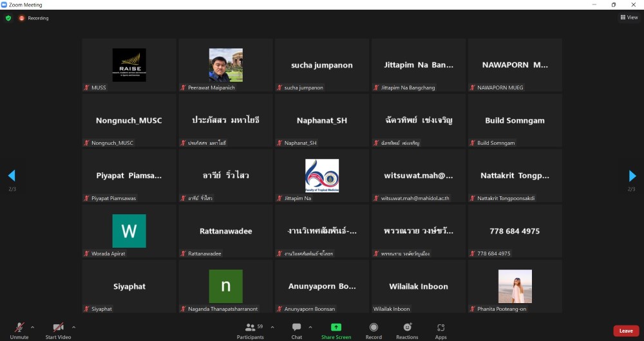Click the Record icon in toolbar
The width and height of the screenshot is (644, 341).
coord(374,330)
